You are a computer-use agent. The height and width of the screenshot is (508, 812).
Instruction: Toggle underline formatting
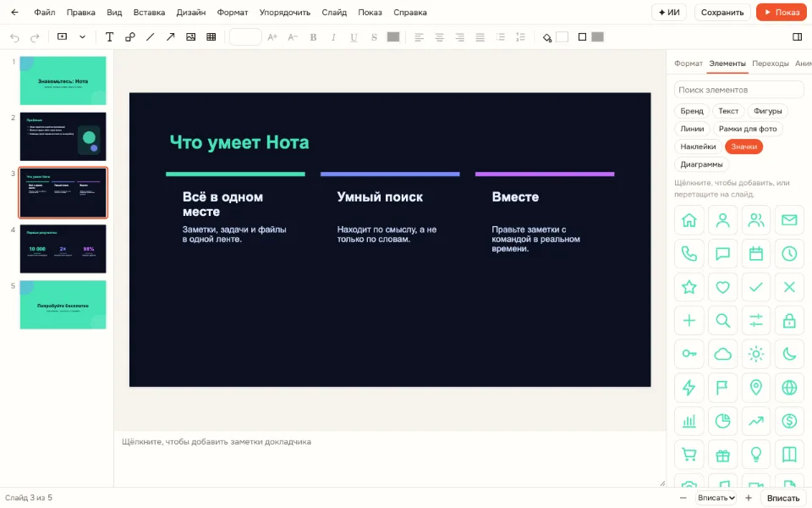pyautogui.click(x=354, y=36)
